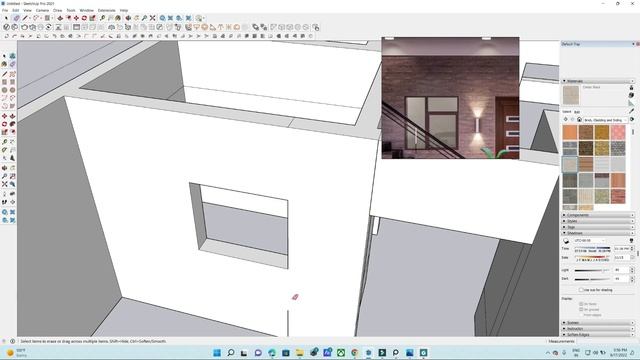
Task: Click the taskbar Search icon
Action: (x=231, y=353)
